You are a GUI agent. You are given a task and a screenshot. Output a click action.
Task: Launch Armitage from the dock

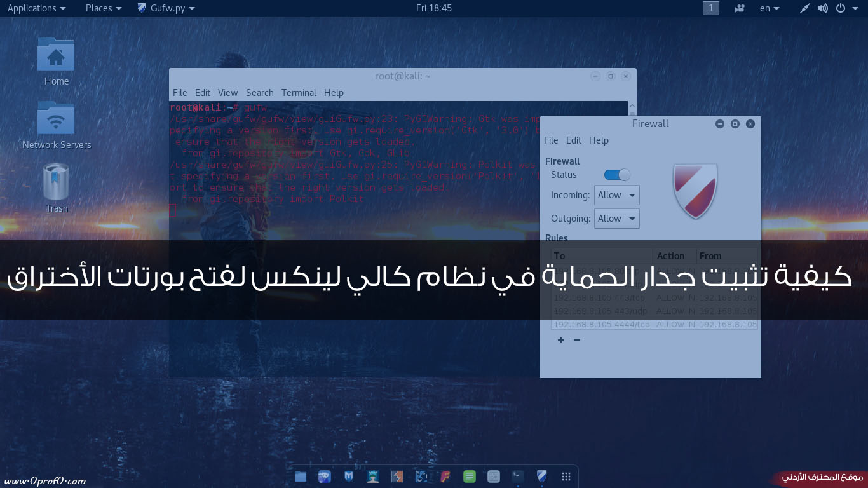coord(373,476)
